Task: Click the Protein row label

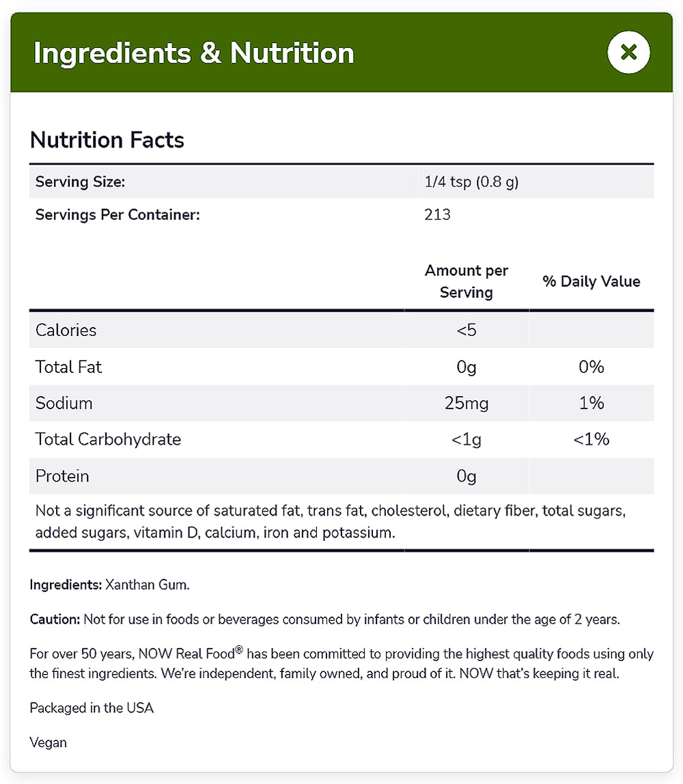Action: (62, 476)
